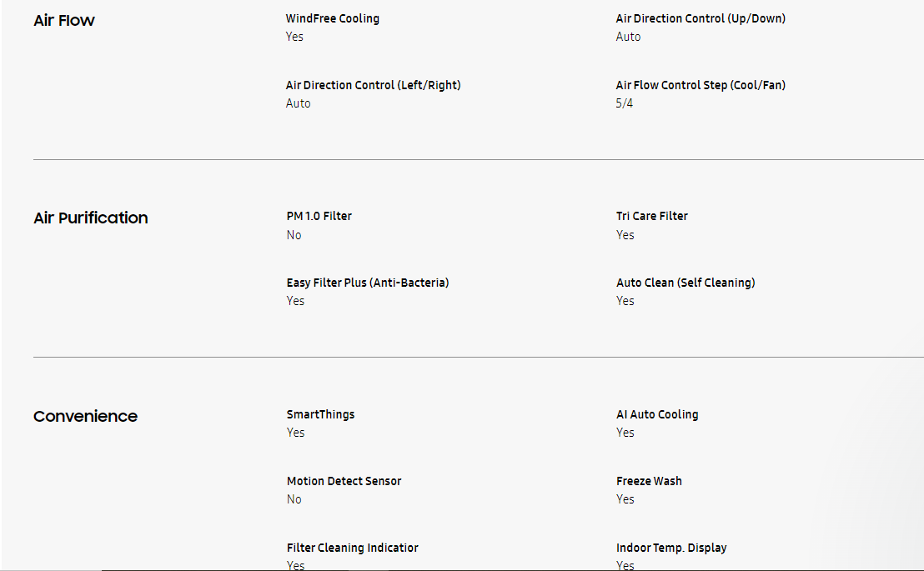Click the Air Direction Control (Left/Right) label
The width and height of the screenshot is (924, 571).
pos(373,85)
